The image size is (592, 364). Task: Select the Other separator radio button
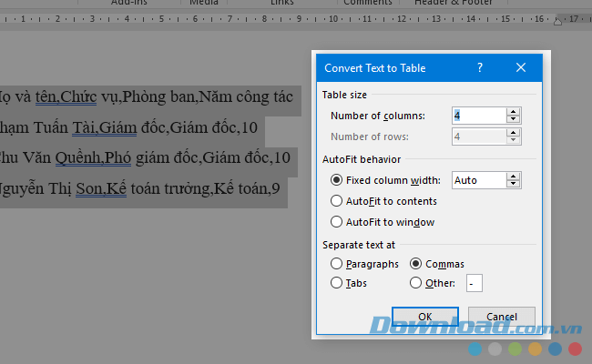(416, 283)
